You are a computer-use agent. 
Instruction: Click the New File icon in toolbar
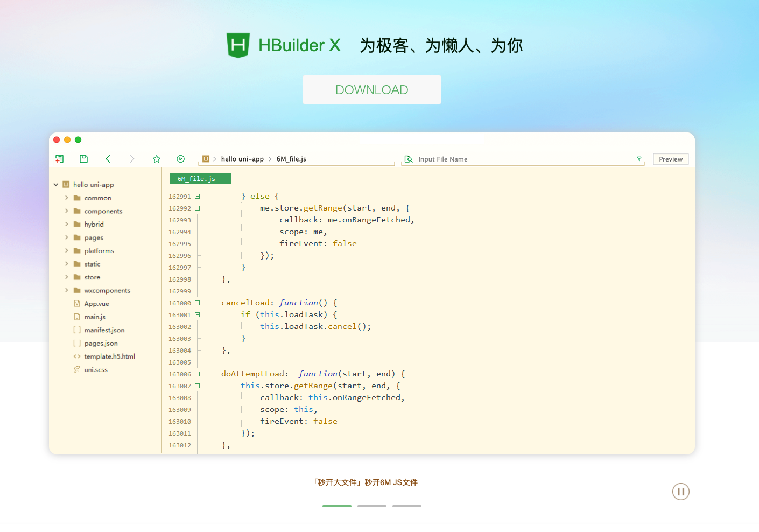(x=59, y=158)
